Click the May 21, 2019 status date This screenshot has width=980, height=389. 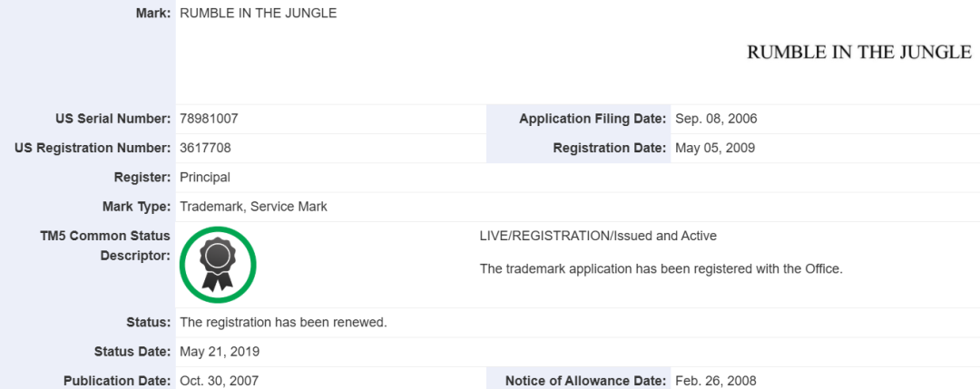tap(220, 351)
